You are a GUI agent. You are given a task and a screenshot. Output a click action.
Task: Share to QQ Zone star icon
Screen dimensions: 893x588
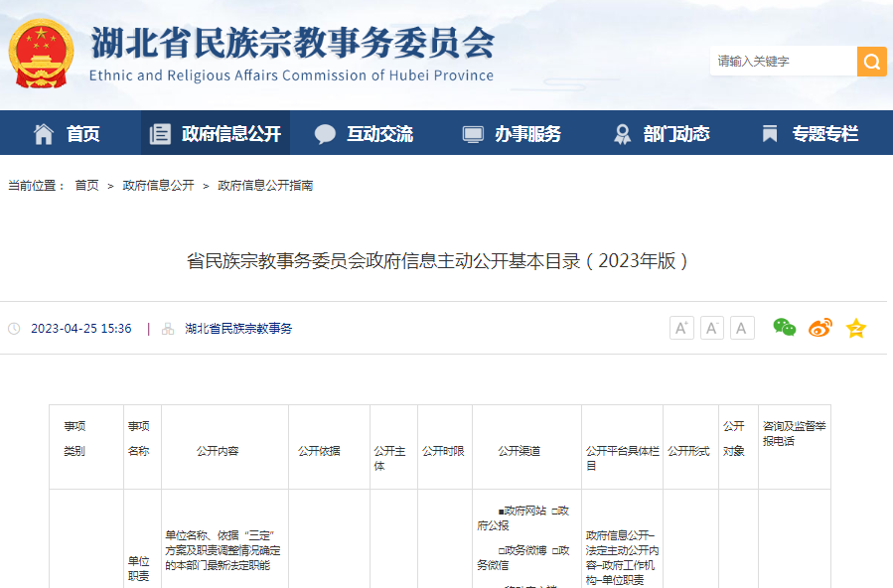[855, 328]
